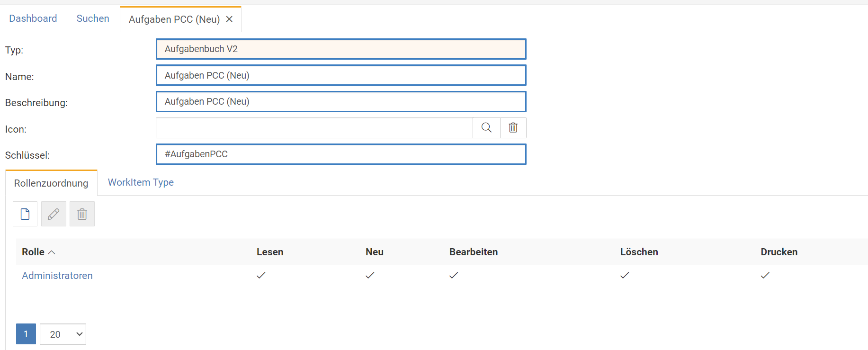Open the Administratoren role link
The width and height of the screenshot is (868, 350).
click(x=57, y=276)
